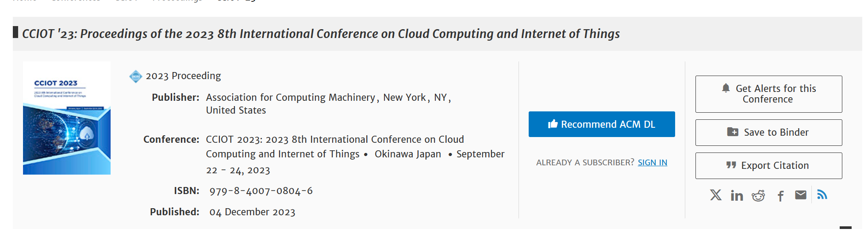The image size is (868, 244).
Task: Click the ACM diamond badge beside 2023 Proceeding
Action: click(x=135, y=76)
